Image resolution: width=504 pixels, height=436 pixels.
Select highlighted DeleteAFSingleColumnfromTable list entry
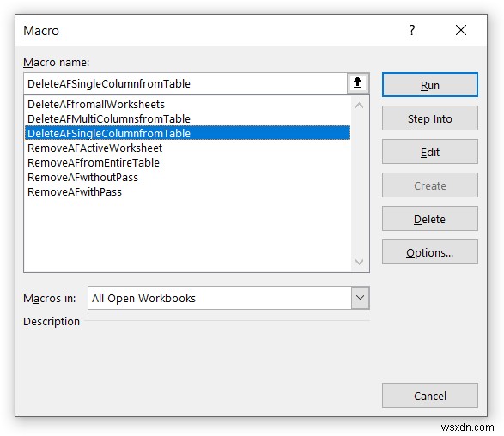pos(187,133)
